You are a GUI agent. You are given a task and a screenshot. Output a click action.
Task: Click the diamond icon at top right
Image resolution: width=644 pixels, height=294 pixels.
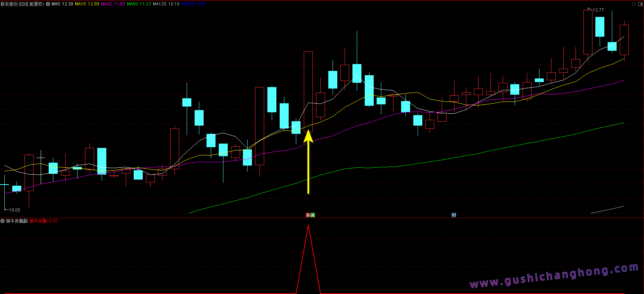tap(634, 4)
